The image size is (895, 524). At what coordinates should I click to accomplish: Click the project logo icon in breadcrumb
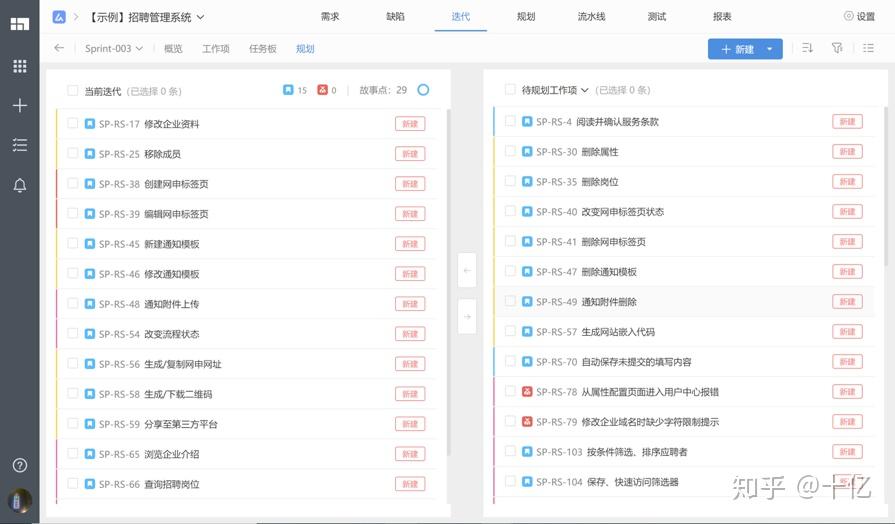59,17
